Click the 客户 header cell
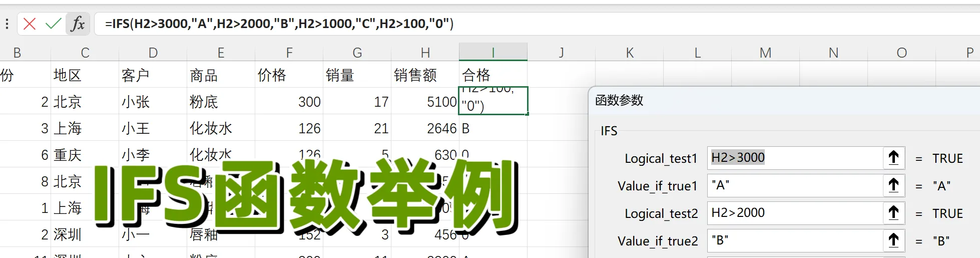This screenshot has width=980, height=258. [153, 75]
